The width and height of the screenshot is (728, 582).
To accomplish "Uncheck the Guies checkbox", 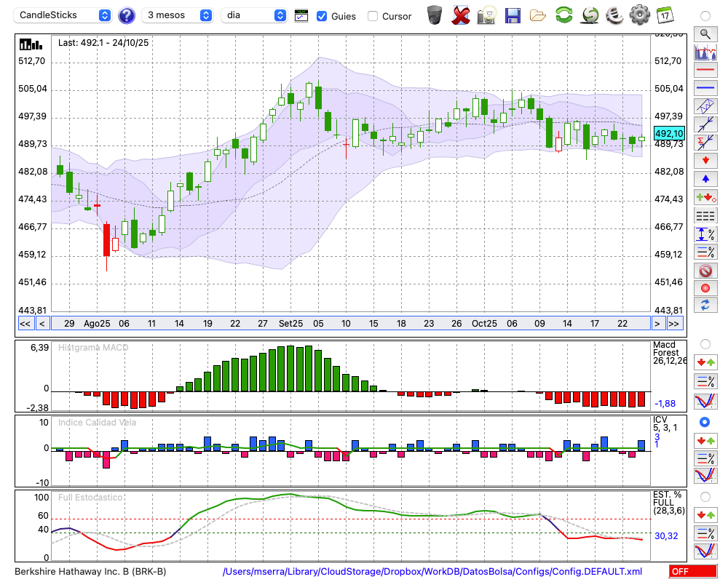I will (x=322, y=16).
